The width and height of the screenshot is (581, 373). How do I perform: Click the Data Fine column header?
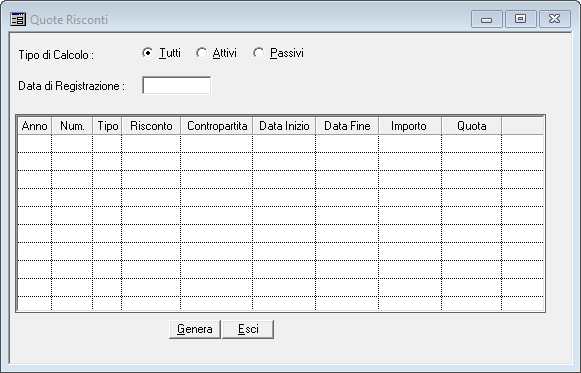(x=347, y=126)
